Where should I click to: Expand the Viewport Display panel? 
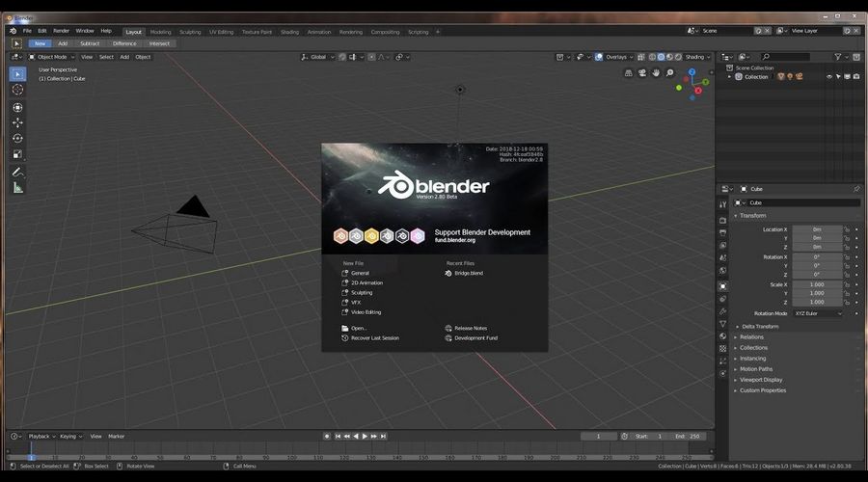[x=761, y=380]
